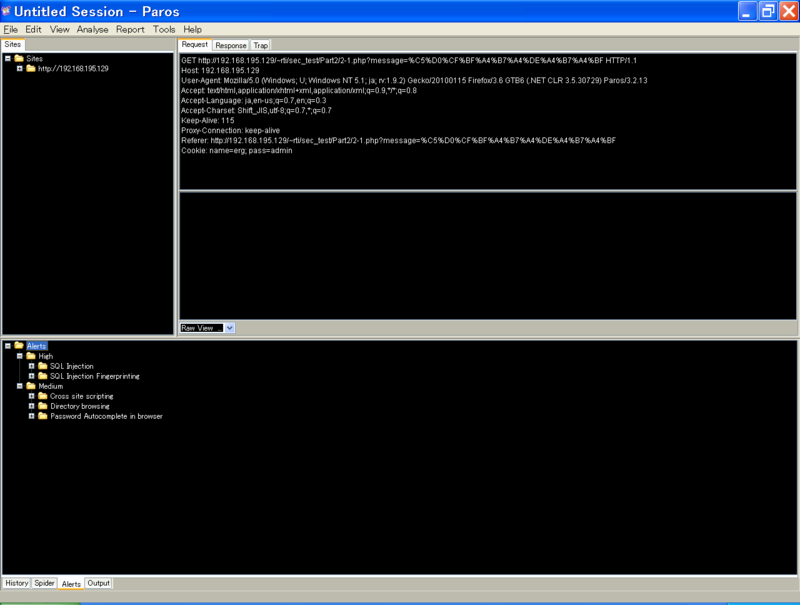Click the GET request line text
The width and height of the screenshot is (800, 605).
tap(409, 60)
